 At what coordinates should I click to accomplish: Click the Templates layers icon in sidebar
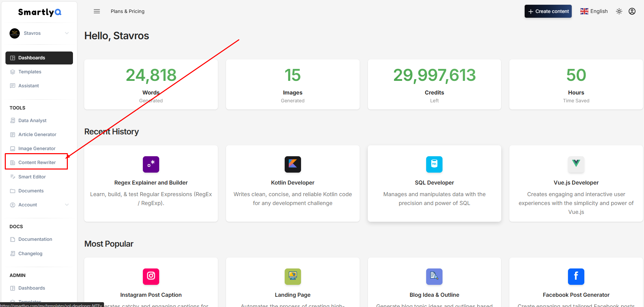coord(13,72)
